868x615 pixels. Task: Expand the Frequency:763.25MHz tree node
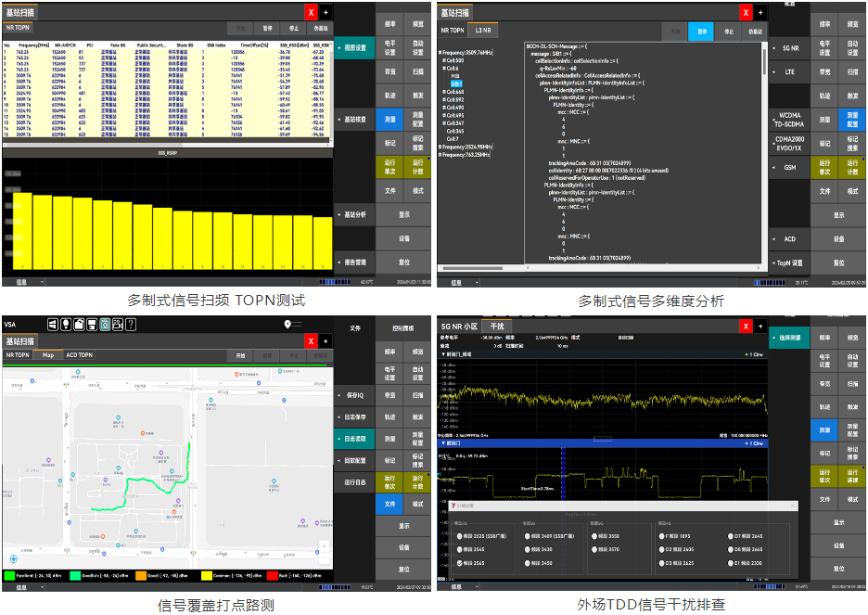[440, 155]
